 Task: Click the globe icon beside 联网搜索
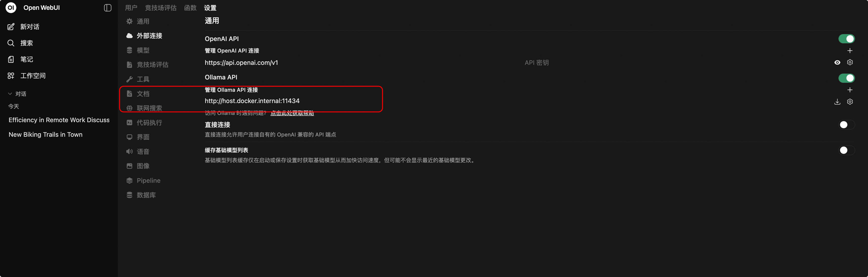129,108
